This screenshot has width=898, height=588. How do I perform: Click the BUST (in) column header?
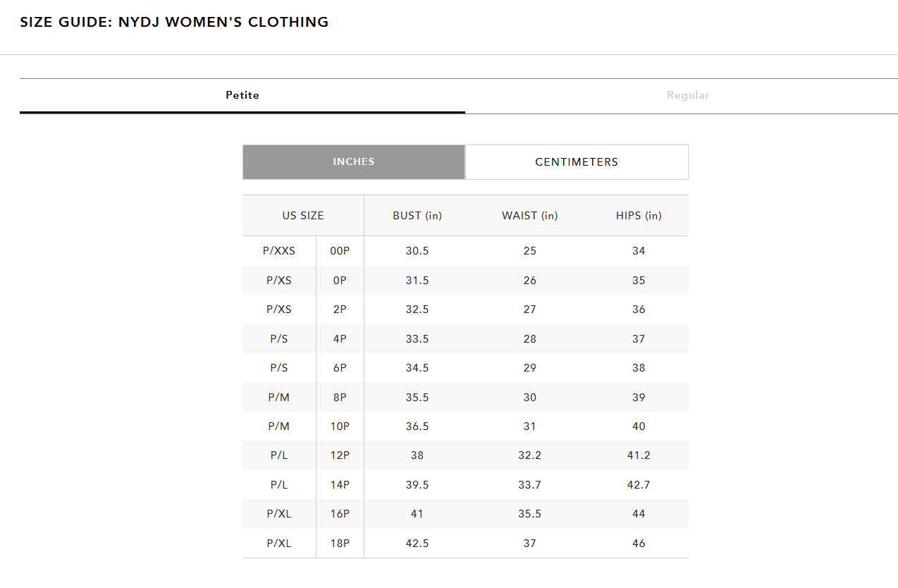pyautogui.click(x=417, y=216)
